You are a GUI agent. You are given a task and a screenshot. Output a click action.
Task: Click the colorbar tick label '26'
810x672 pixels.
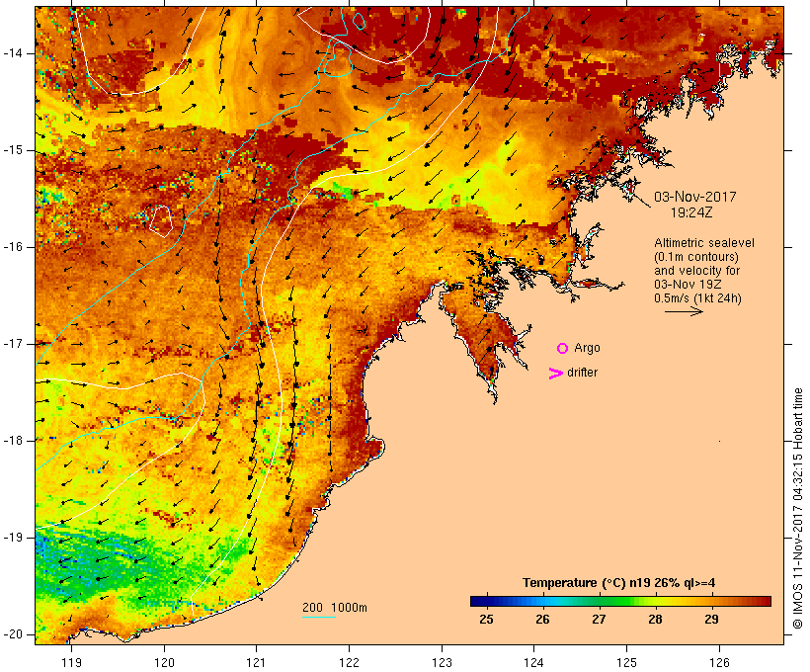(542, 620)
